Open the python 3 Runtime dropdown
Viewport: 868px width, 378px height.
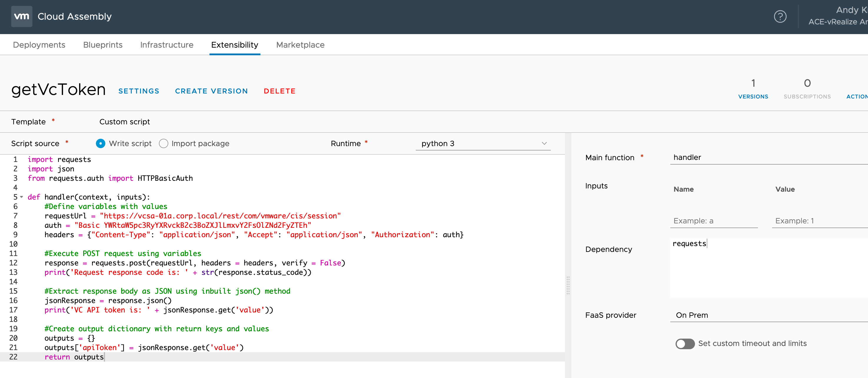[x=483, y=143]
